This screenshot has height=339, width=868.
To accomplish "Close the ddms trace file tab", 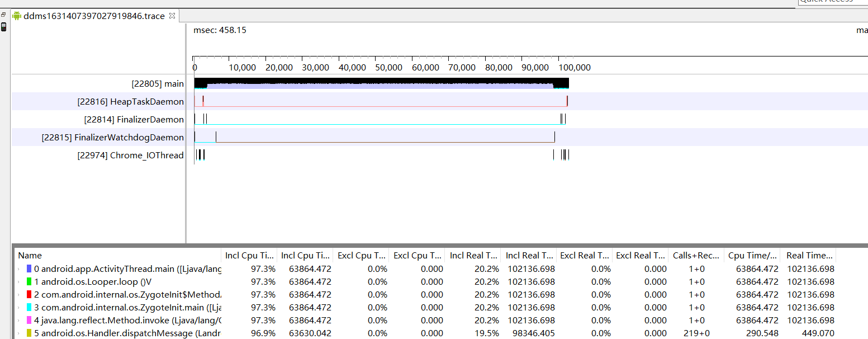I will click(172, 16).
